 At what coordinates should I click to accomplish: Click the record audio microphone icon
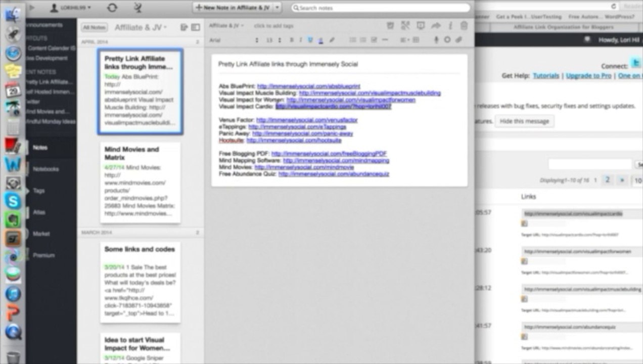coord(436,40)
